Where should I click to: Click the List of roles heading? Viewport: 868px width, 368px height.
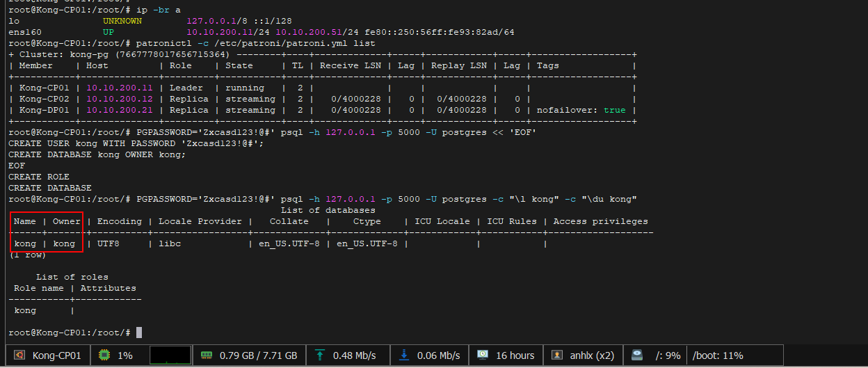[x=72, y=277]
